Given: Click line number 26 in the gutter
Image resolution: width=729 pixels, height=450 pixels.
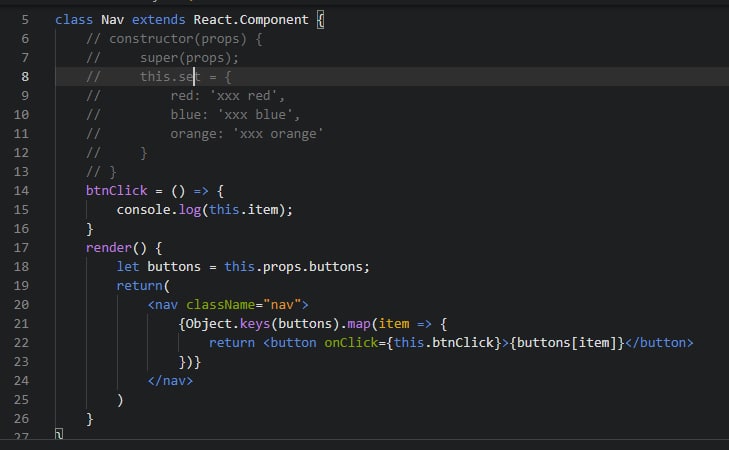Looking at the screenshot, I should pos(21,419).
